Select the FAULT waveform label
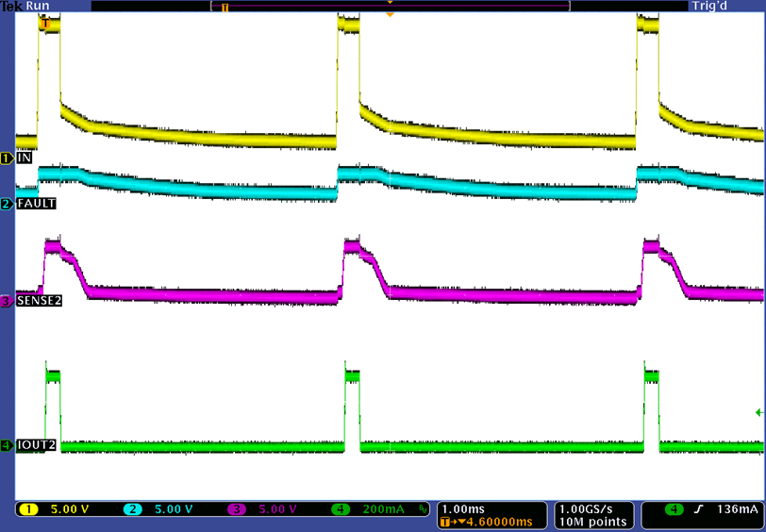 tap(36, 204)
